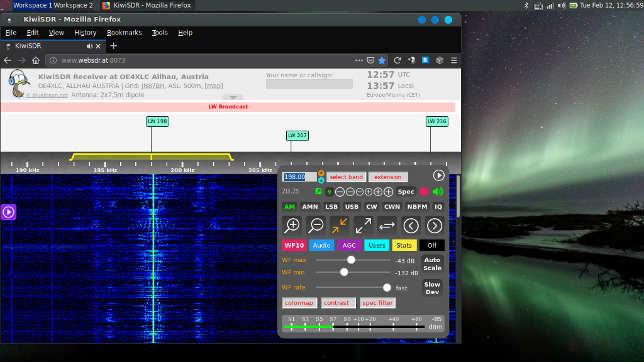Screen dimensions: 644x362
Task: Start recording with the red circle button
Action: tap(424, 192)
